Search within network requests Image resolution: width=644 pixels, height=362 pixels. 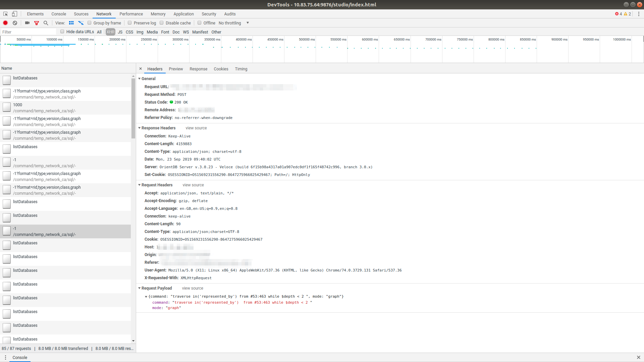pos(46,23)
